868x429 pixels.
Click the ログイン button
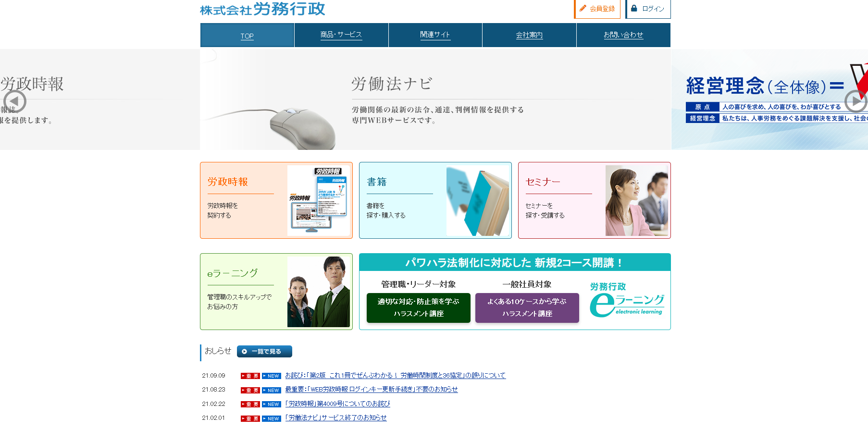click(648, 9)
